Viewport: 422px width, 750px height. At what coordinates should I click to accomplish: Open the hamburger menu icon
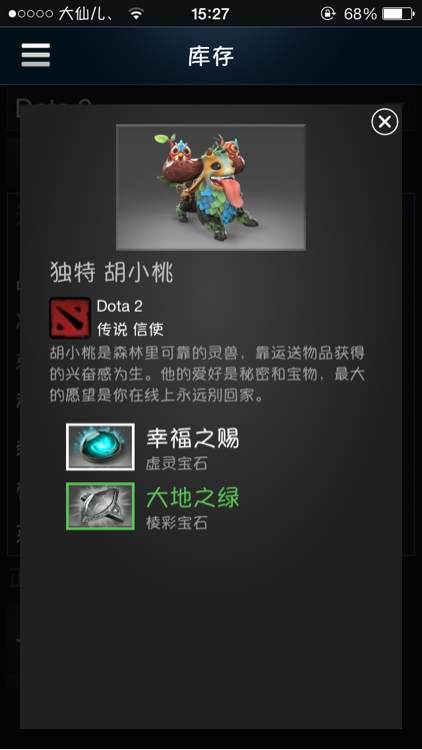(35, 55)
